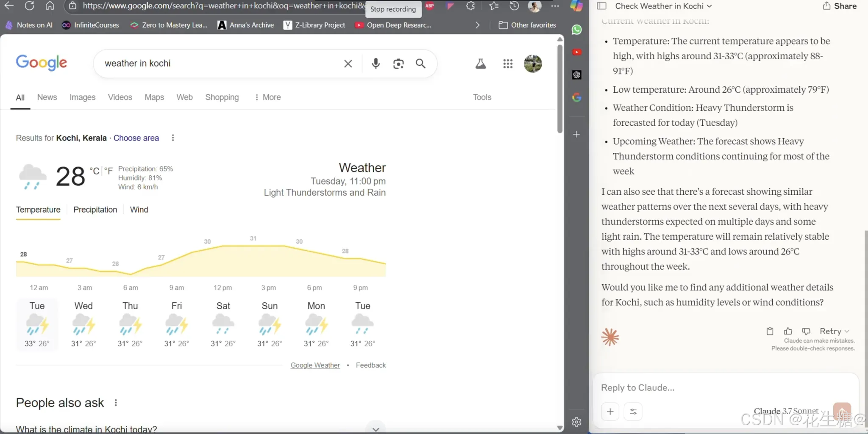
Task: Open browser history clock icon
Action: click(514, 6)
